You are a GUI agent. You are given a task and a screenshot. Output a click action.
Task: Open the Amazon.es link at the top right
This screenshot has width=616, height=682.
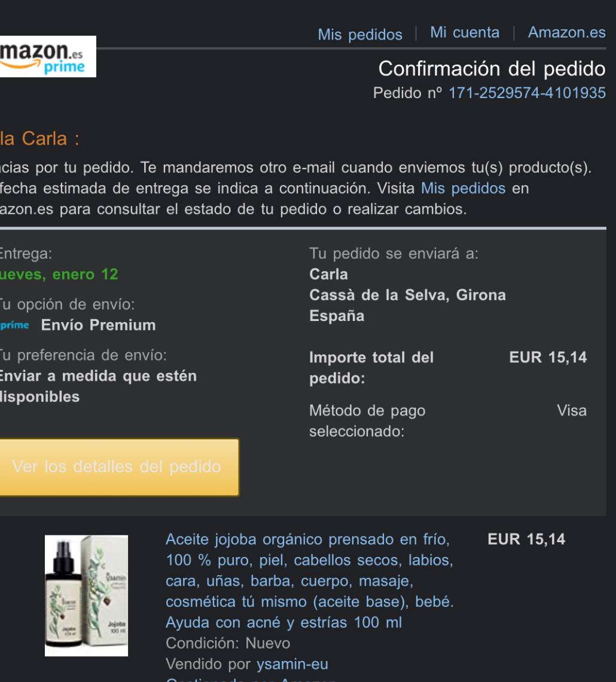[567, 32]
